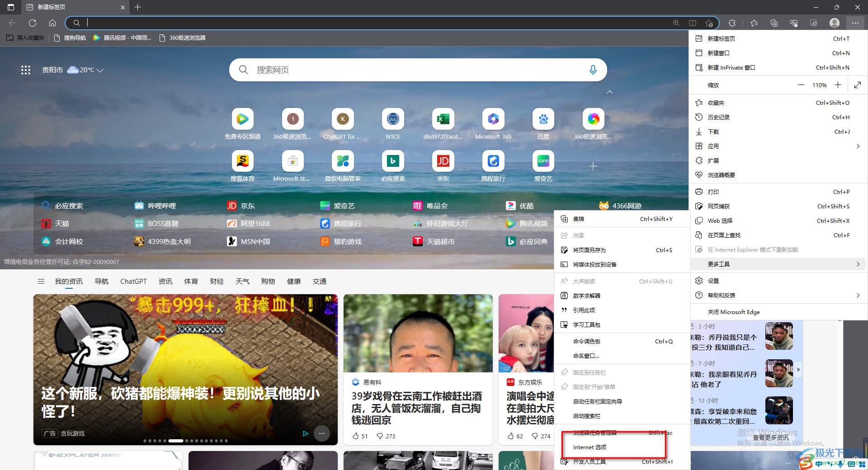The width and height of the screenshot is (868, 470).
Task: Open the 4366网游 link
Action: click(x=620, y=206)
